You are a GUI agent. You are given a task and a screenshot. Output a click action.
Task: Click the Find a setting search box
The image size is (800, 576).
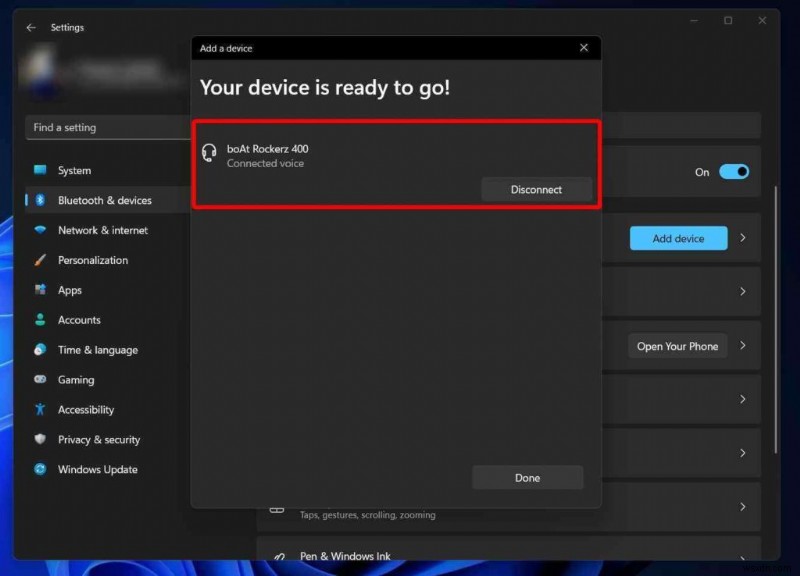pyautogui.click(x=108, y=128)
